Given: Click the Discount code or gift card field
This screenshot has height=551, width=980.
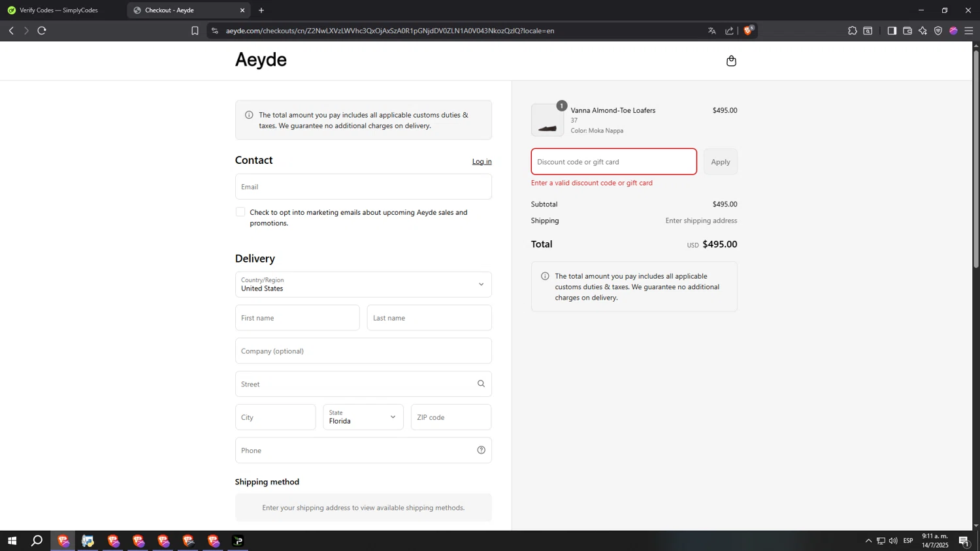Looking at the screenshot, I should click(x=614, y=162).
